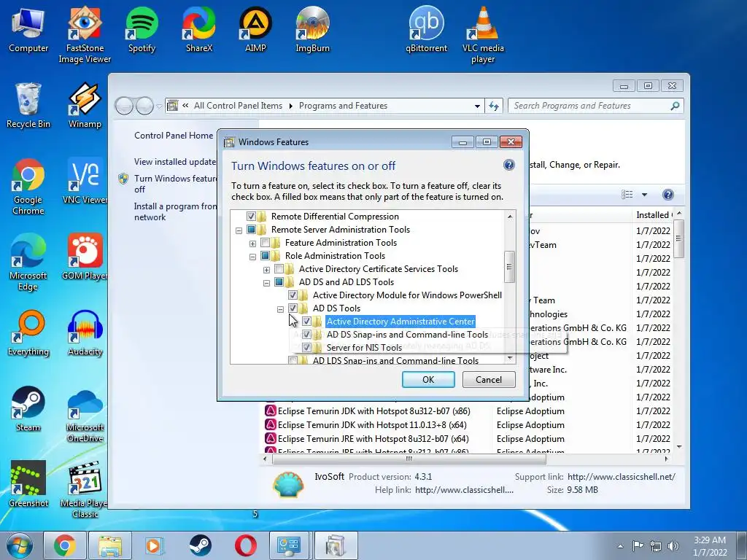The width and height of the screenshot is (747, 560).
Task: Select the Audacity desktop shortcut
Action: (x=85, y=332)
